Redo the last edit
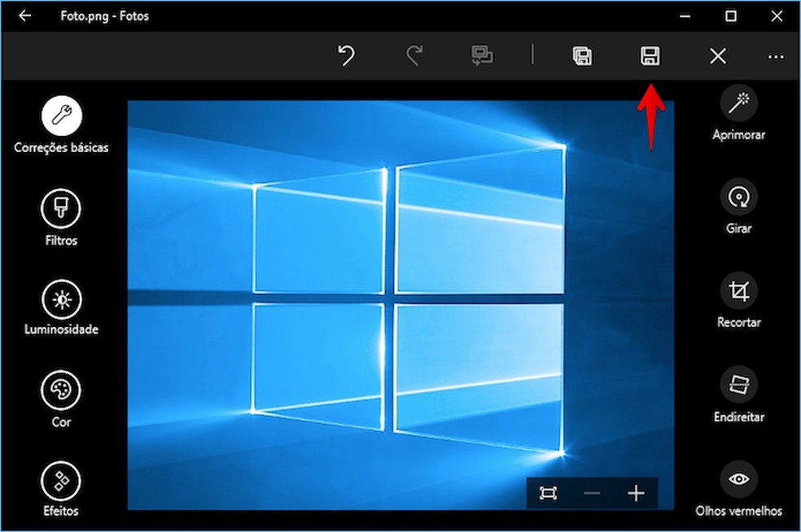The image size is (801, 532). [414, 55]
